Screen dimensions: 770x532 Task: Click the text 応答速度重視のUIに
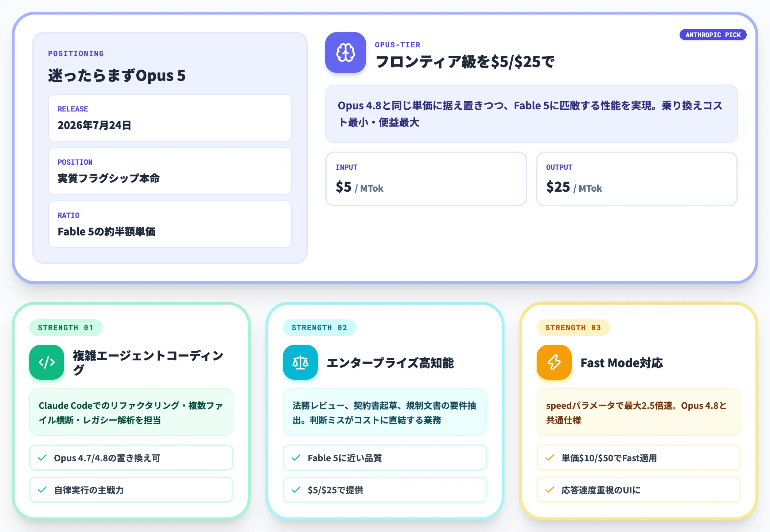[x=601, y=490]
